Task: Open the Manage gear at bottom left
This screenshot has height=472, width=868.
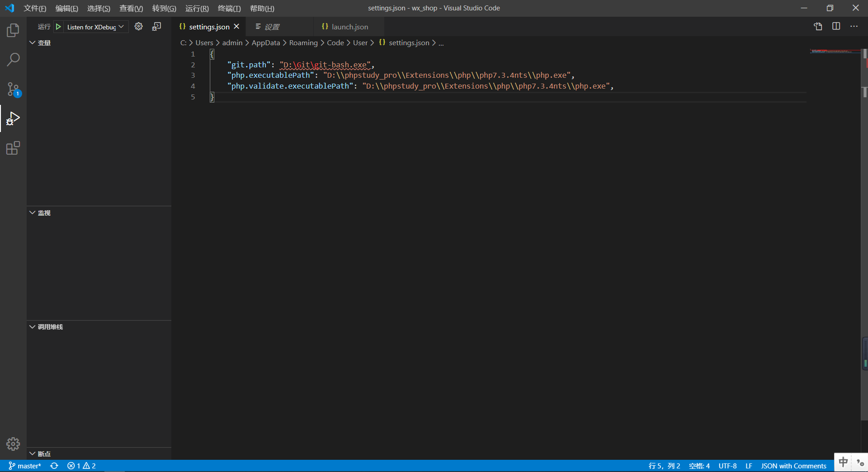Action: pyautogui.click(x=13, y=444)
